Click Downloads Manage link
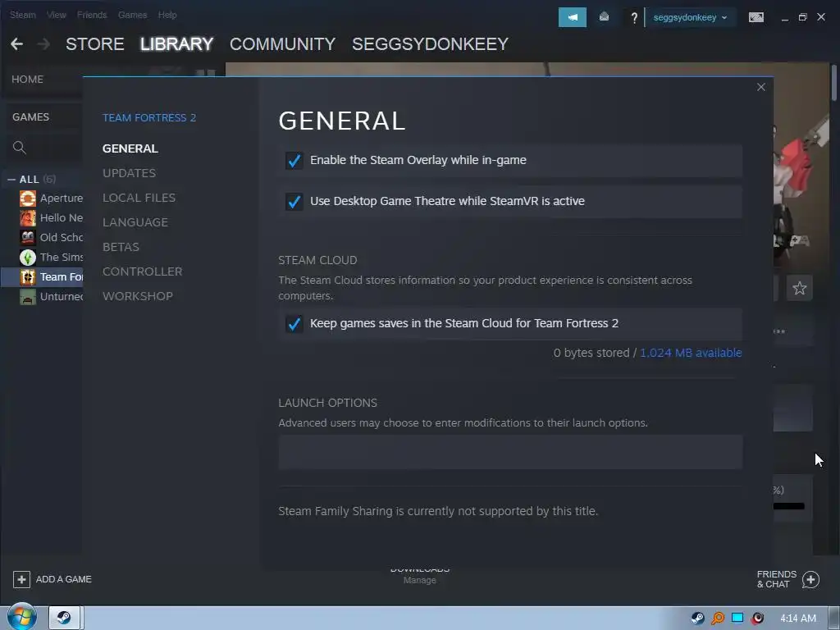This screenshot has width=840, height=630. coord(419,580)
